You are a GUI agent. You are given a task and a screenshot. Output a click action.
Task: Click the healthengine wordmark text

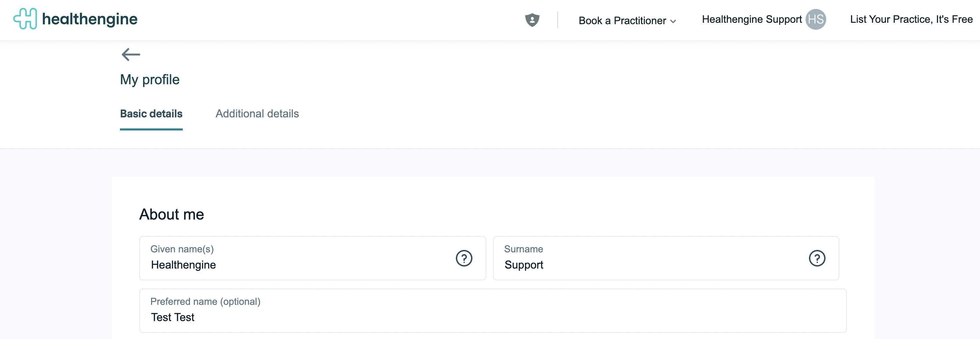[x=89, y=19]
